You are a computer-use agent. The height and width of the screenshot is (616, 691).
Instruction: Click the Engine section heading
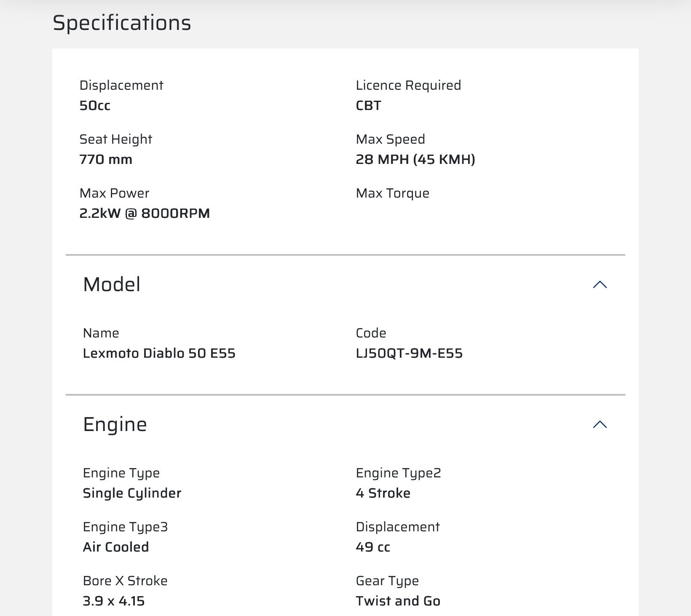pos(115,424)
